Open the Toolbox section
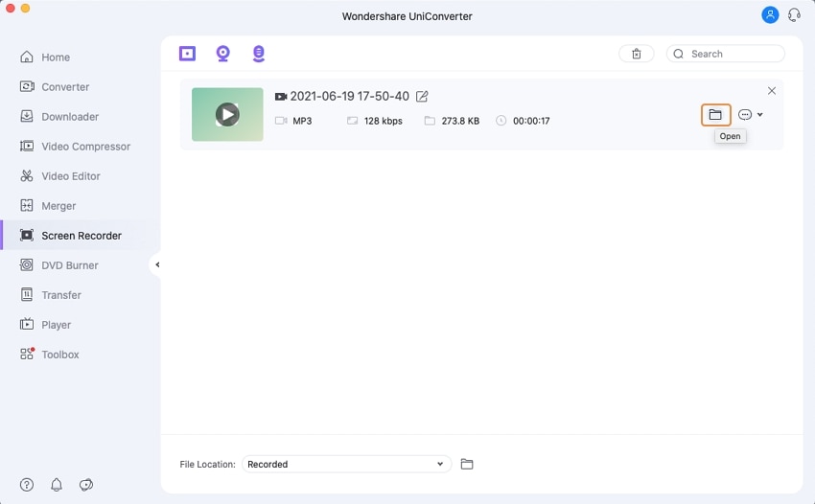This screenshot has width=815, height=504. tap(49, 355)
